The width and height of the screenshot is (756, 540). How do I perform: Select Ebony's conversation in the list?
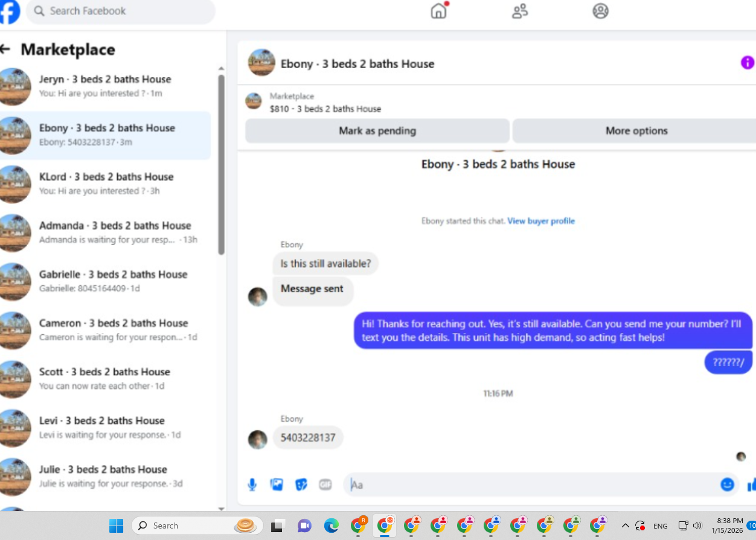click(106, 135)
